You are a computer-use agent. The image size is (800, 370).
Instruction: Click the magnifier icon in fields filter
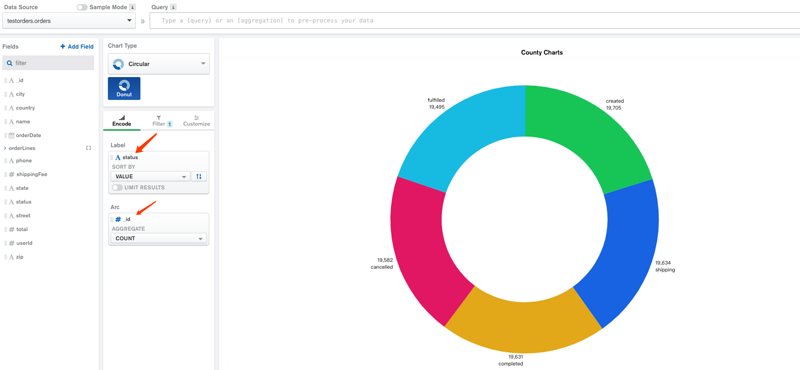[x=9, y=63]
